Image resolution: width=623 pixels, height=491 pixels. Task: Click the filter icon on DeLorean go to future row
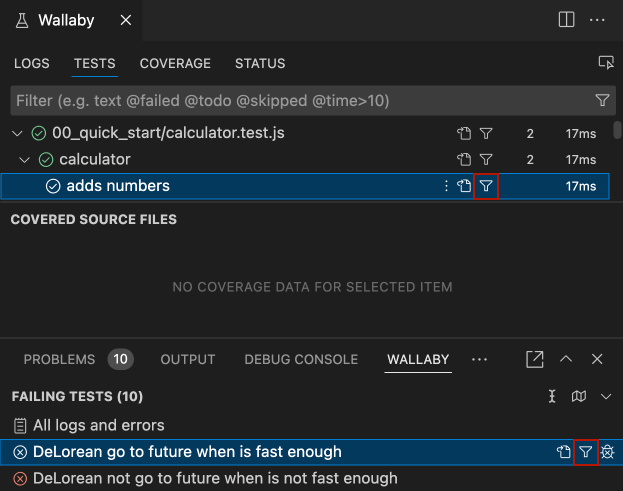point(585,452)
